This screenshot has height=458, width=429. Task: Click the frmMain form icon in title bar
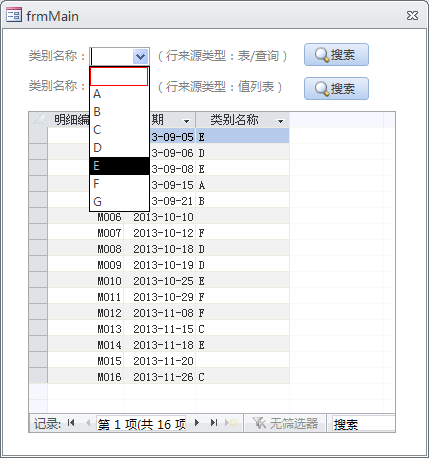[x=14, y=15]
